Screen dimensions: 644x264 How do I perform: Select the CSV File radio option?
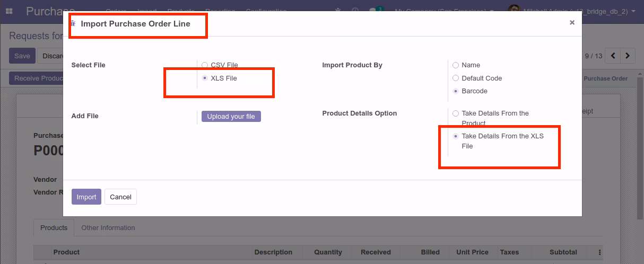[x=205, y=65]
